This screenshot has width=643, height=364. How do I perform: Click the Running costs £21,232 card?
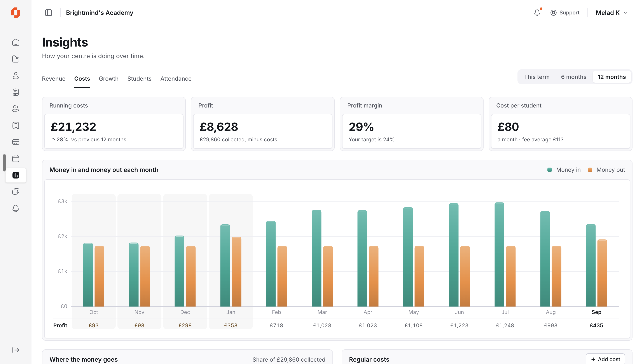coord(114,124)
